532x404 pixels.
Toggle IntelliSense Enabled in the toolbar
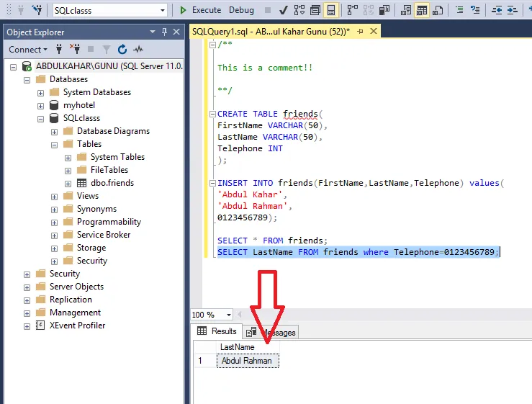[x=331, y=10]
